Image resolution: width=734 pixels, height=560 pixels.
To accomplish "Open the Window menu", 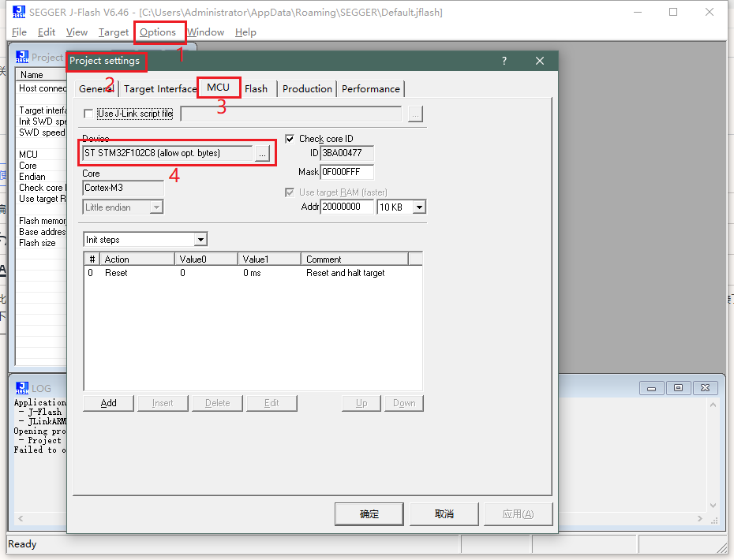I will 206,32.
